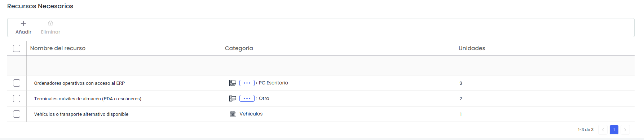The width and height of the screenshot is (644, 140).
Task: Open Terminales móviles de almacén resource
Action: [x=88, y=99]
